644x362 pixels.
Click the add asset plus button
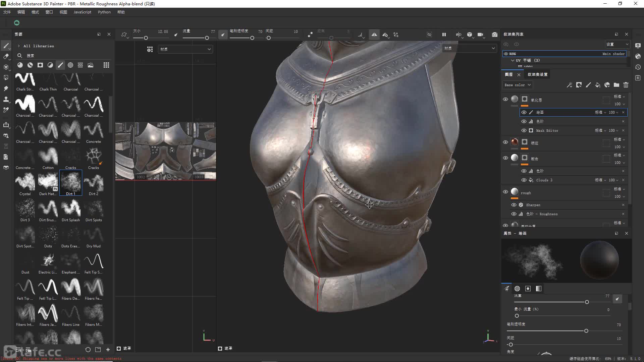(x=108, y=350)
